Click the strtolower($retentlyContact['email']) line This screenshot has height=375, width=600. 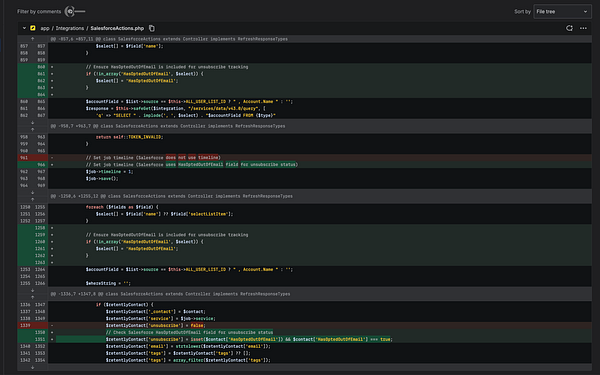[x=188, y=346]
